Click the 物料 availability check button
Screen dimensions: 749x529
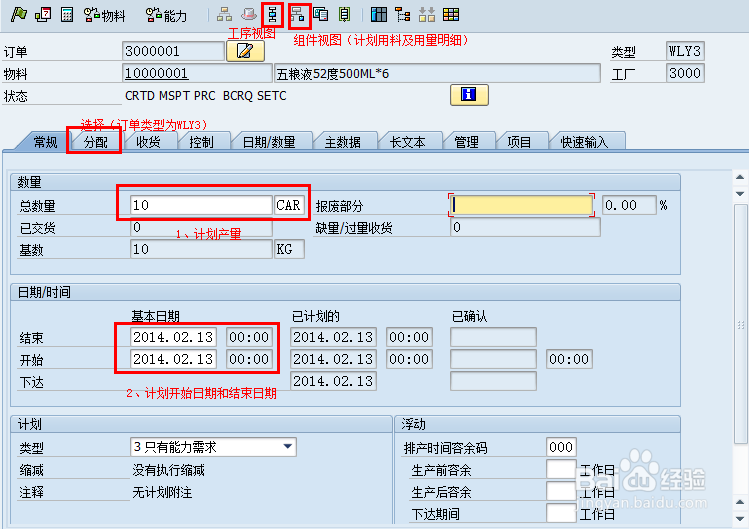tap(104, 15)
